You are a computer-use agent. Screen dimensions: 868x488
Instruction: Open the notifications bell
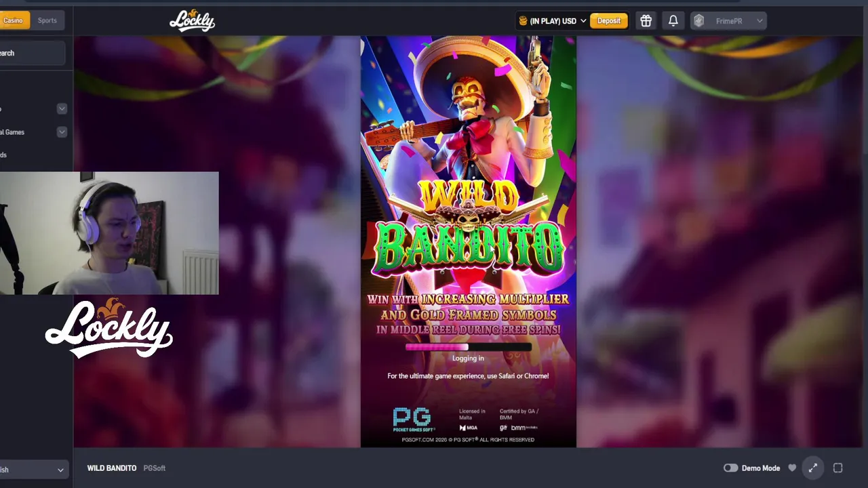pos(673,21)
